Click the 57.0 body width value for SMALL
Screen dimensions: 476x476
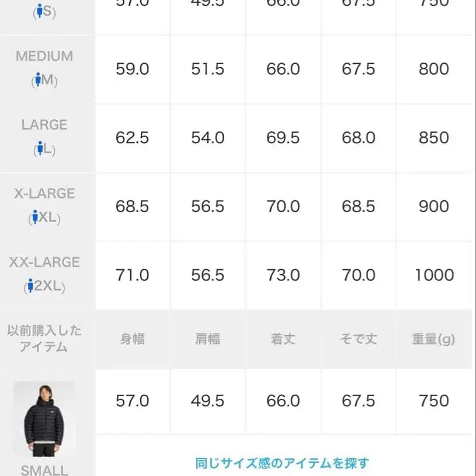[x=133, y=401]
